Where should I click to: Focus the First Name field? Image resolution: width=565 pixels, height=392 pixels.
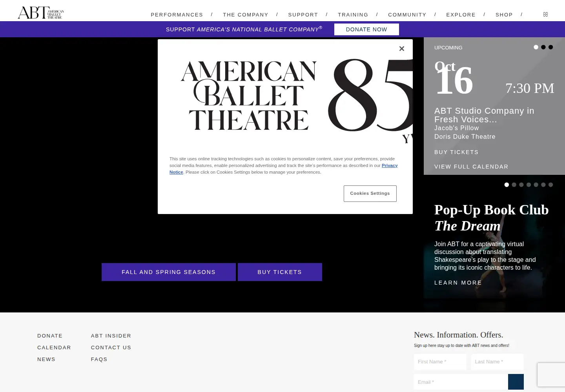[x=440, y=362]
